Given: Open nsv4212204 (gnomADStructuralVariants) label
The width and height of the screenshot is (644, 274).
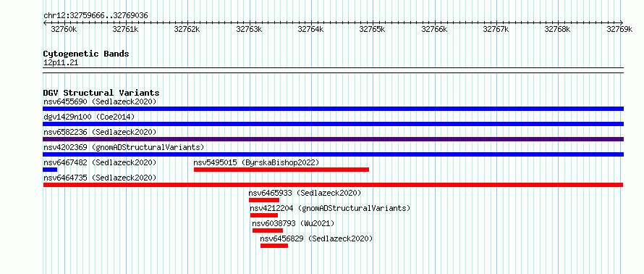Looking at the screenshot, I should (x=330, y=208).
